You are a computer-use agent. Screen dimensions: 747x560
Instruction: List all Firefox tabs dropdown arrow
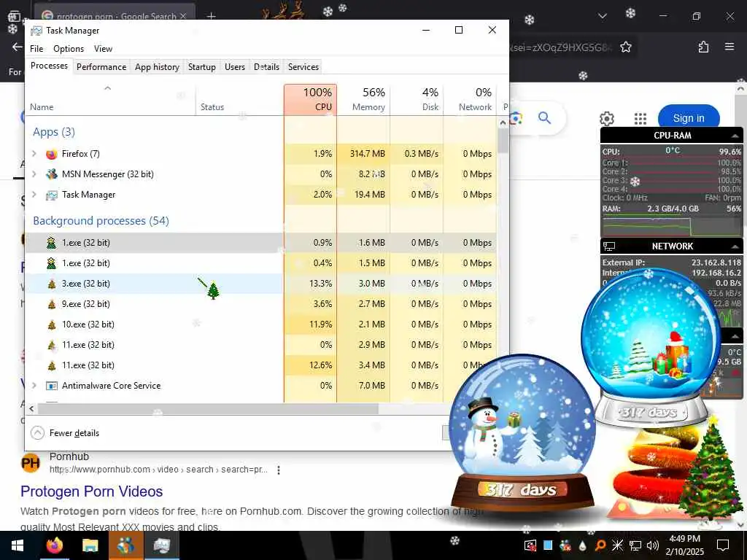point(602,16)
